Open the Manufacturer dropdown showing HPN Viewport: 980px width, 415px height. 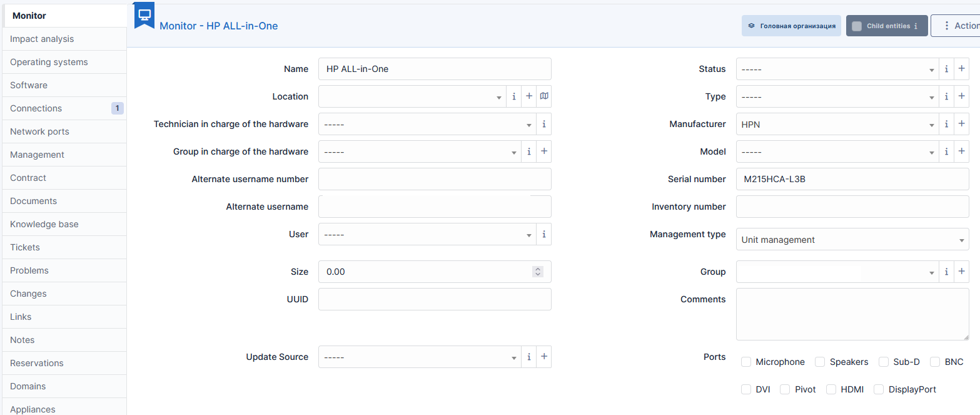[837, 124]
